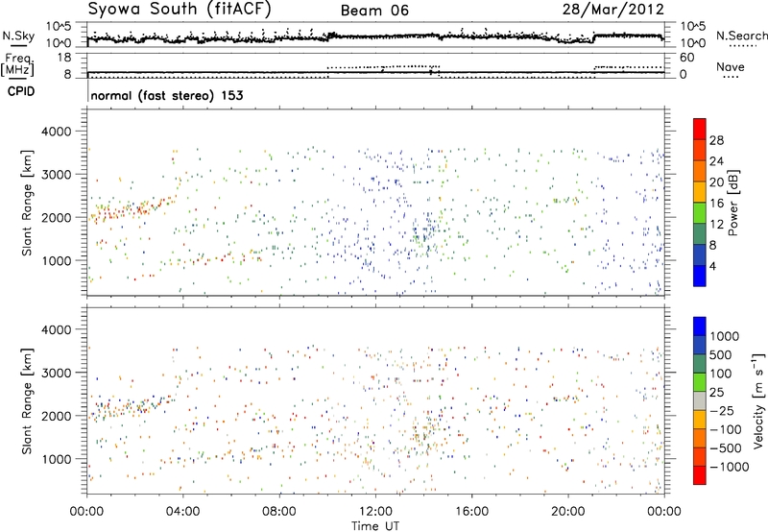Click the Velocity [m s-1] colorbar title
Image resolution: width=768 pixels, height=532 pixels.
758,400
